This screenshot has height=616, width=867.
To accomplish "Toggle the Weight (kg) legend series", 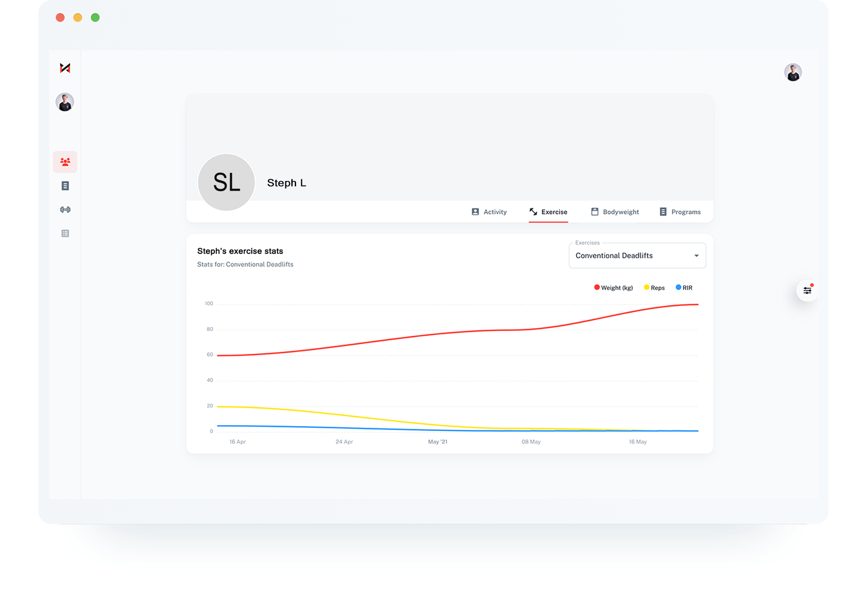I will pyautogui.click(x=614, y=288).
